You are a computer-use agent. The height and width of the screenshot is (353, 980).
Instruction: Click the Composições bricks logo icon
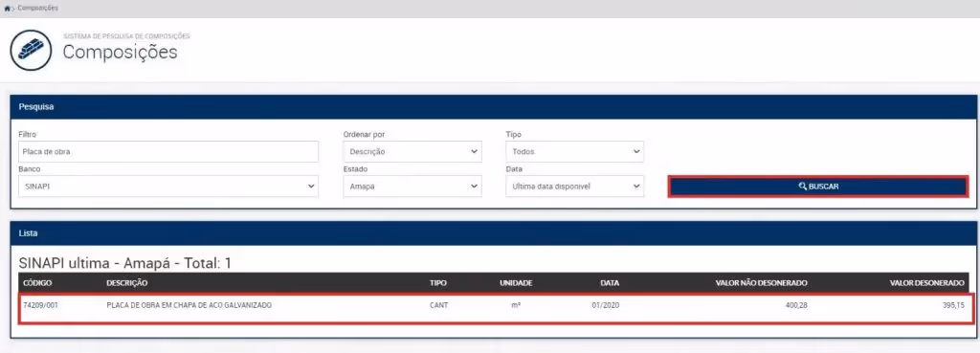coord(31,51)
